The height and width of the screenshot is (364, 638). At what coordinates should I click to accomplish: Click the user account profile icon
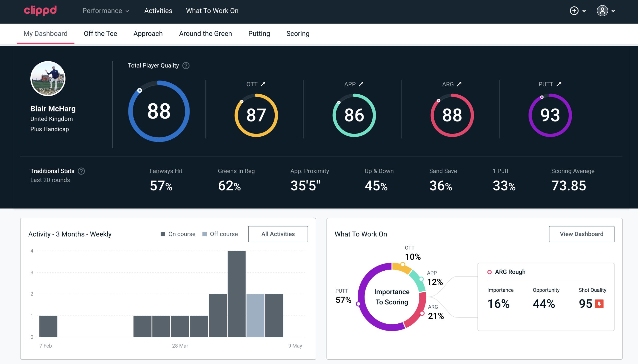603,11
